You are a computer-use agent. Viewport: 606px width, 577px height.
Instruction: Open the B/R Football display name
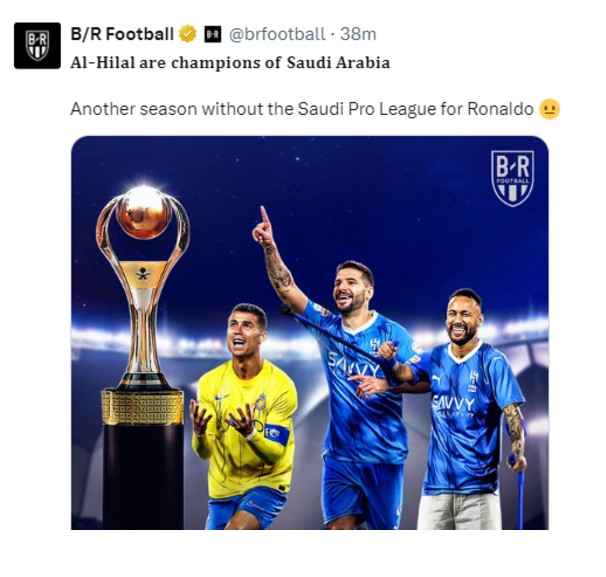pyautogui.click(x=122, y=34)
